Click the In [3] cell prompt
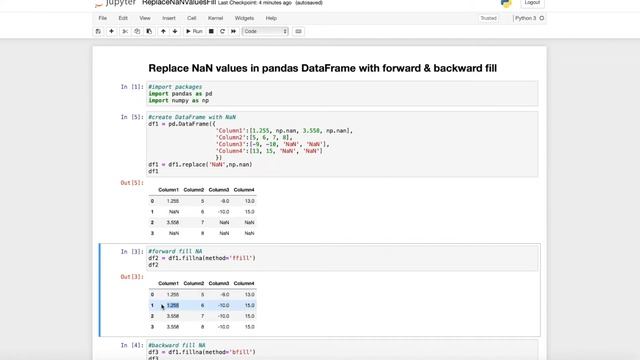This screenshot has height=360, width=640. [132, 251]
